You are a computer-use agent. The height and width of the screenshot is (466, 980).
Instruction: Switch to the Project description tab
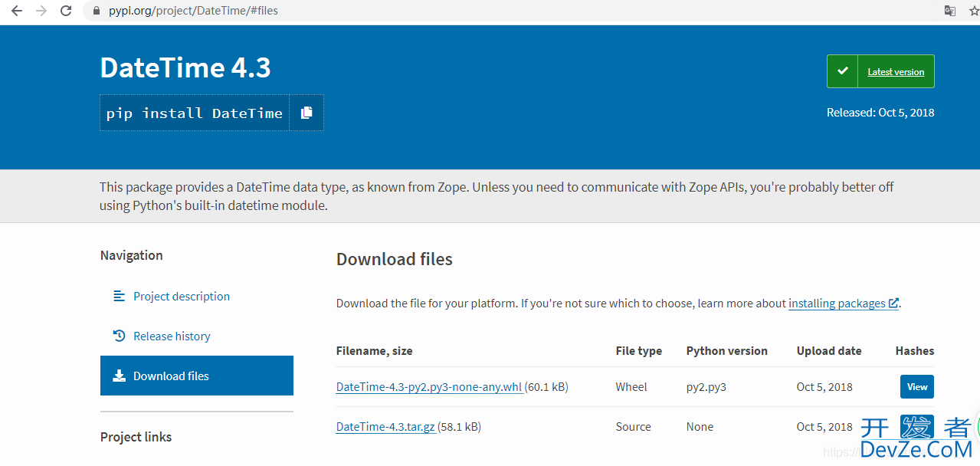pyautogui.click(x=181, y=296)
